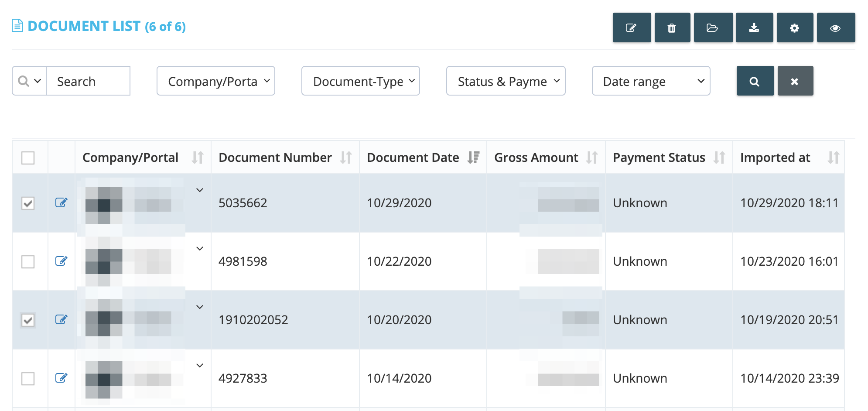
Task: Check the row 4927833 checkbox
Action: (28, 378)
